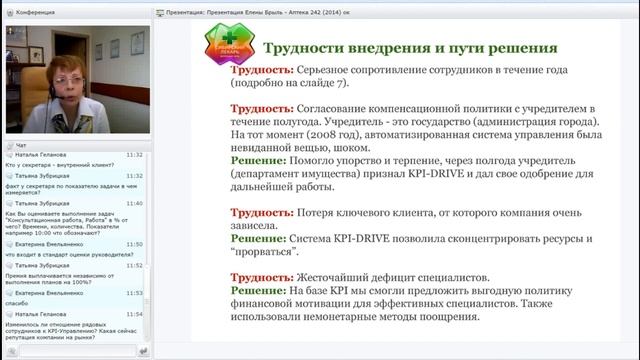The width and height of the screenshot is (640, 360).
Task: Click message 'Премия выплачивается независимо от'
Action: (x=60, y=279)
